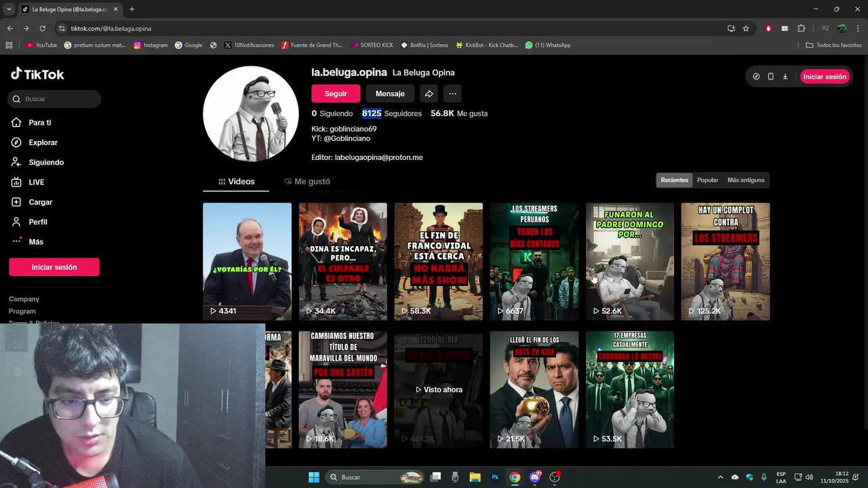Click the red hand blocker extension icon
868x488 pixels.
768,28
